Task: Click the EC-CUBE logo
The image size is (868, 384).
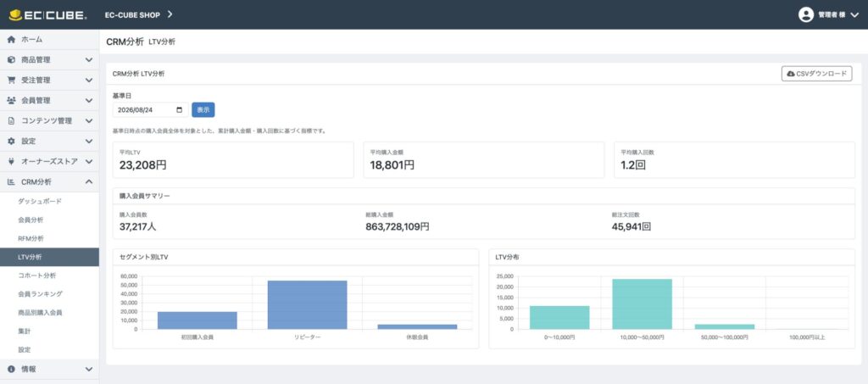Action: [48, 15]
